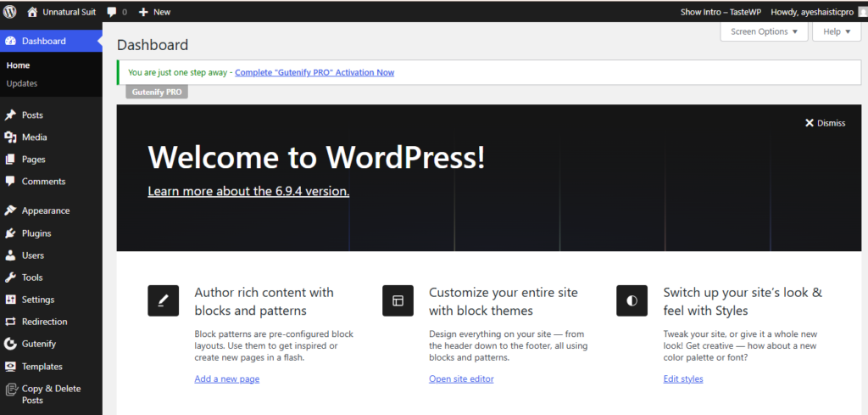Open the Media menu item
This screenshot has height=415, width=868.
pyautogui.click(x=34, y=137)
